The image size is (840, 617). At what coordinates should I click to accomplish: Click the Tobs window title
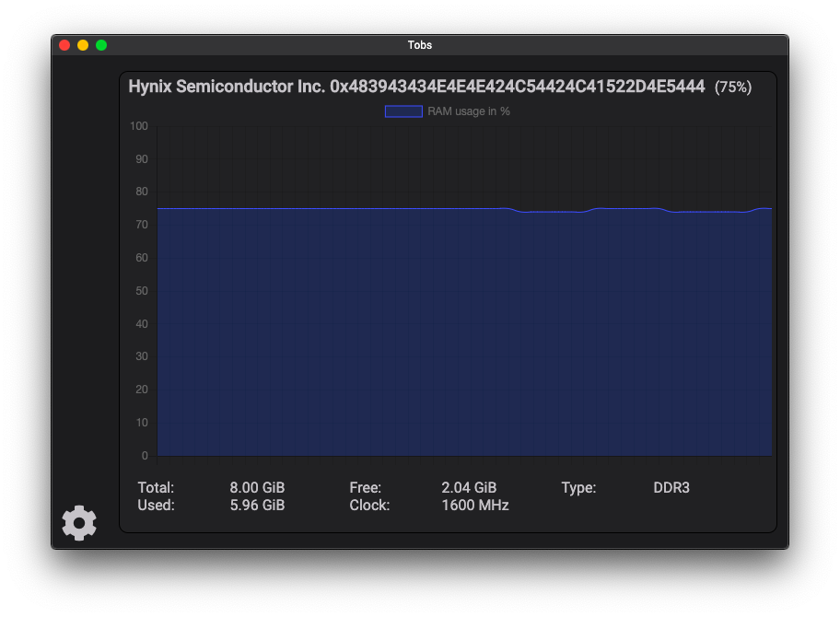coord(419,45)
